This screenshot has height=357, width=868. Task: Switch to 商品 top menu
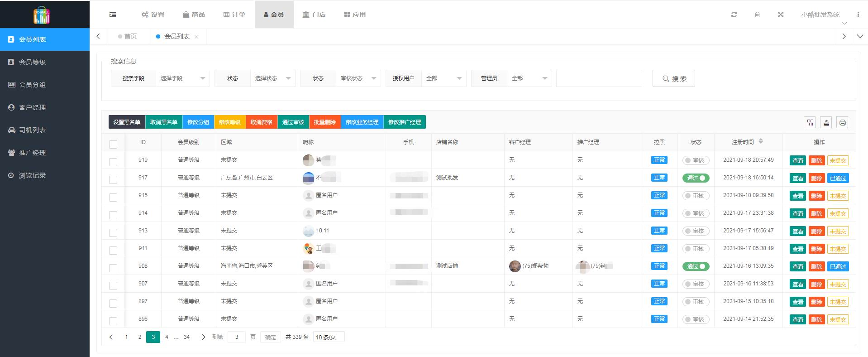coord(194,14)
